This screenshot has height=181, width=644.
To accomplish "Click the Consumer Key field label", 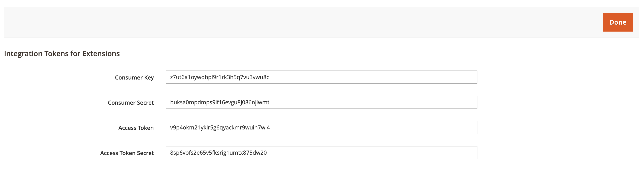I will [x=134, y=78].
